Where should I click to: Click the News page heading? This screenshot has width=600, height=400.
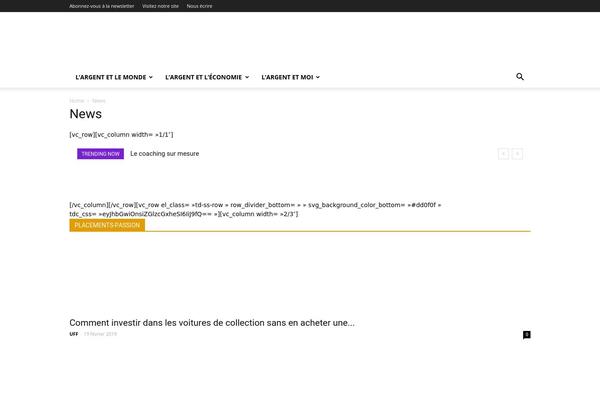(85, 114)
